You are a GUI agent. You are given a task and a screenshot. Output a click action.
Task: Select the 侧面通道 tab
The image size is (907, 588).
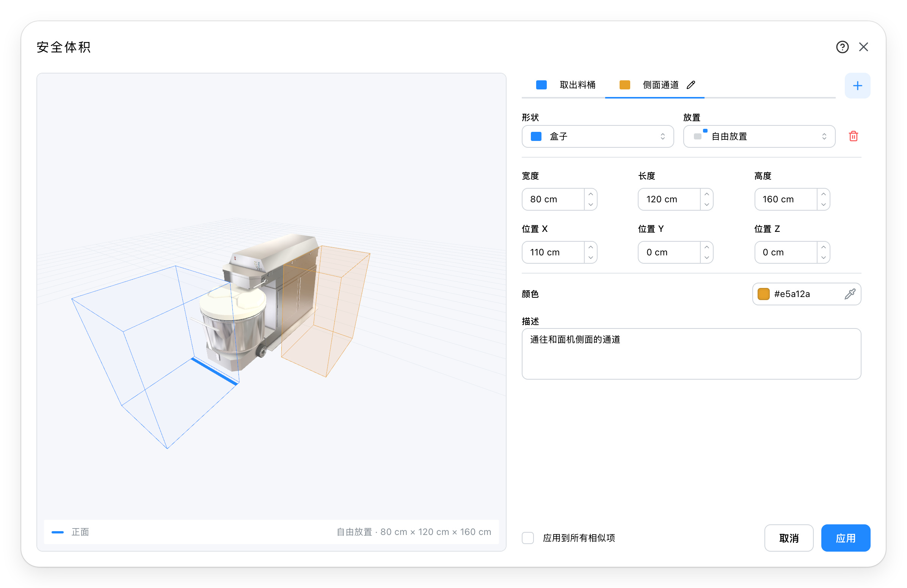tap(654, 86)
